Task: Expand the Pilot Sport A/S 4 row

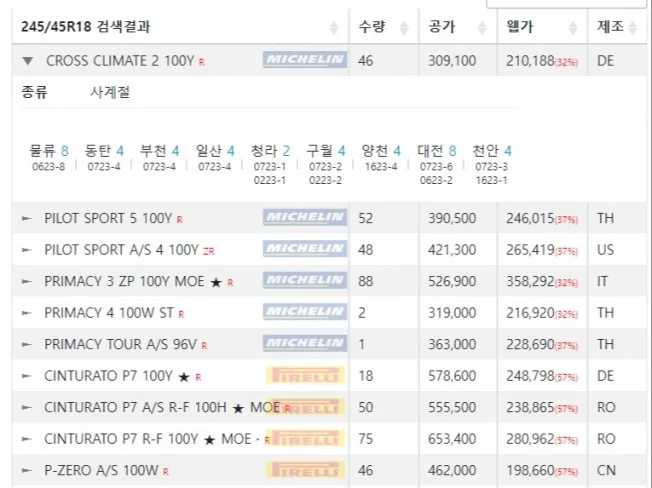Action: tap(27, 249)
